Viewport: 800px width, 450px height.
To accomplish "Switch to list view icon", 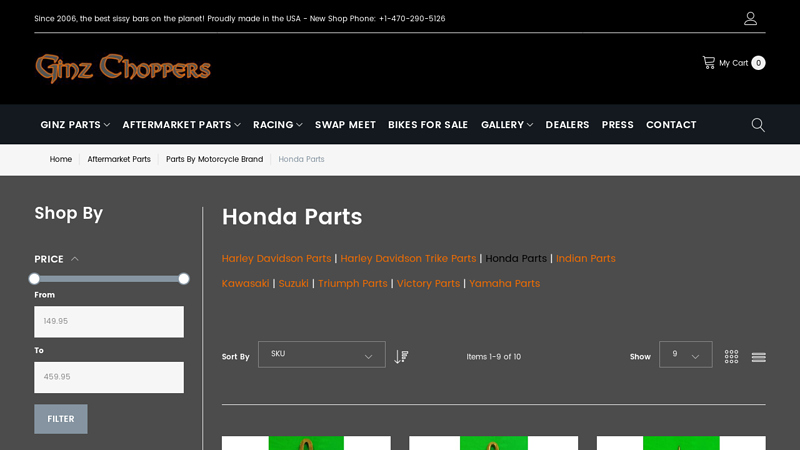I will click(x=758, y=357).
